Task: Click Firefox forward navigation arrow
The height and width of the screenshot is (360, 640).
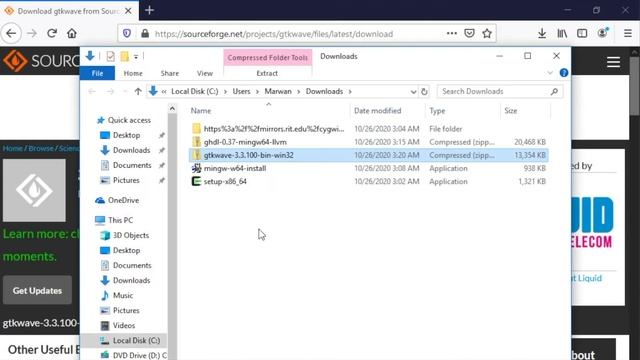Action: (x=32, y=33)
